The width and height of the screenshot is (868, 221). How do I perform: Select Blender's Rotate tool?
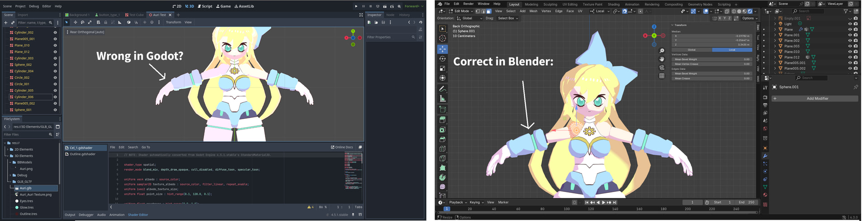tap(443, 59)
